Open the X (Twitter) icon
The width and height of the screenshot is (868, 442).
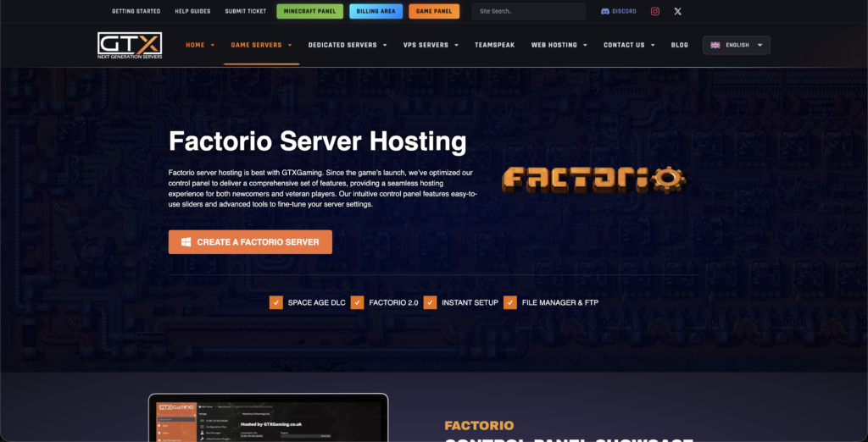point(677,11)
